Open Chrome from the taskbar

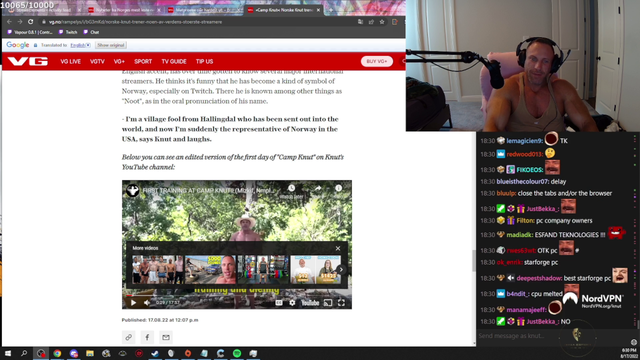[x=57, y=353]
